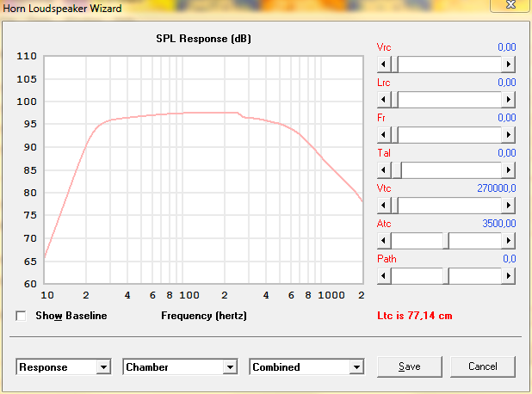The image size is (532, 394).
Task: Click the right arrow of Vrc slider
Action: (x=509, y=65)
